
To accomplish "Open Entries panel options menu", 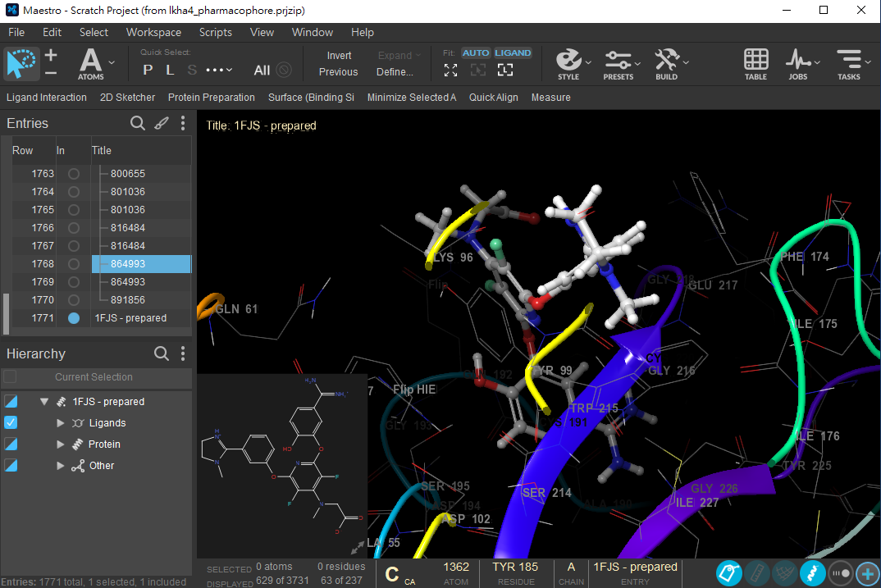I will [183, 123].
